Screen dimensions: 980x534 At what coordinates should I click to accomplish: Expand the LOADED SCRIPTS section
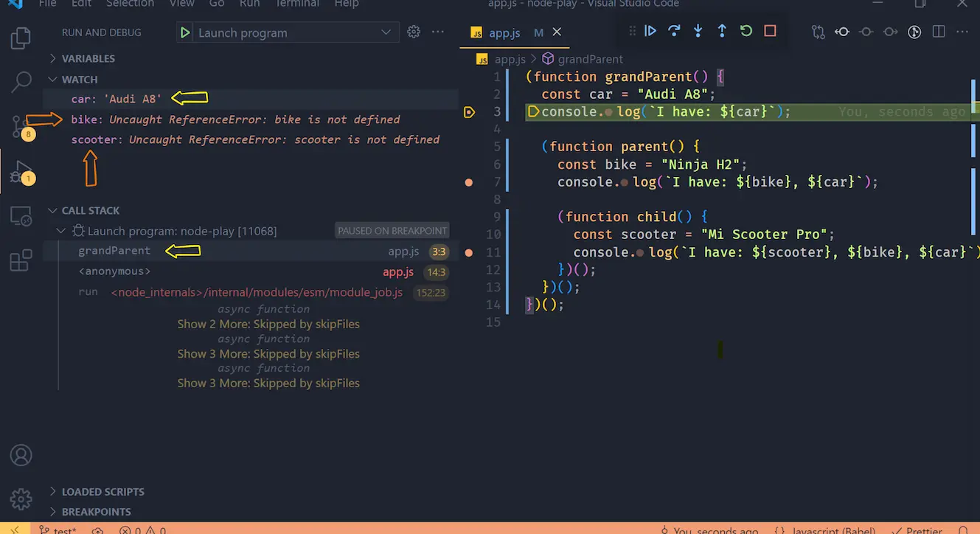pos(102,491)
